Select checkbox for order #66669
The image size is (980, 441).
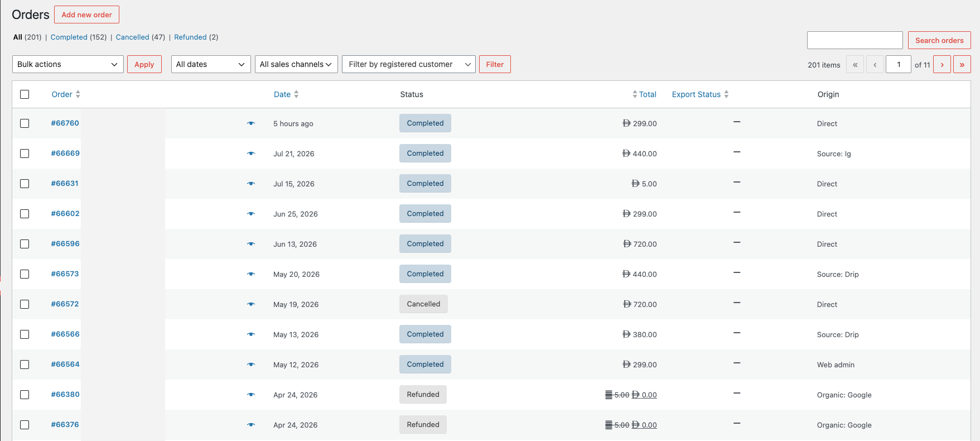(x=25, y=154)
